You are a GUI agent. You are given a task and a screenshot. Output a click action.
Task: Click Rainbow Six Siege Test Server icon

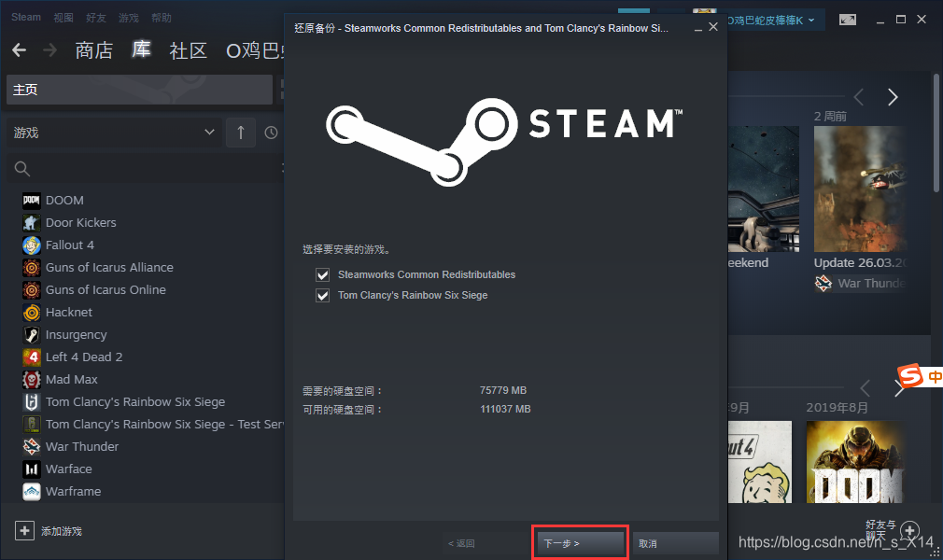[x=31, y=424]
